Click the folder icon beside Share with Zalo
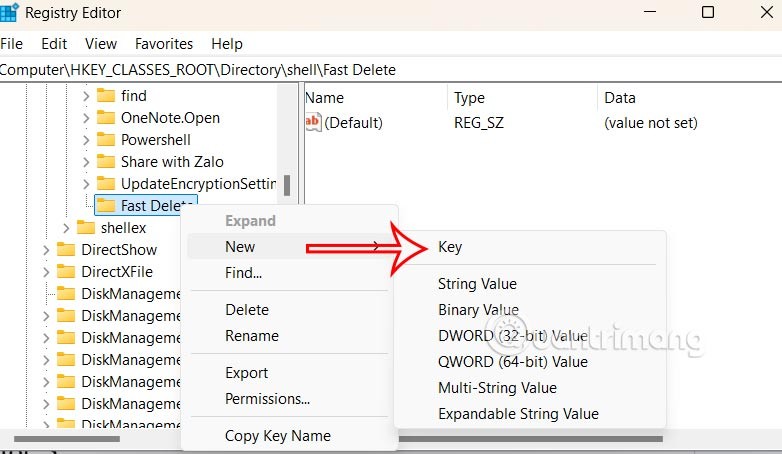The width and height of the screenshot is (782, 454). [106, 162]
